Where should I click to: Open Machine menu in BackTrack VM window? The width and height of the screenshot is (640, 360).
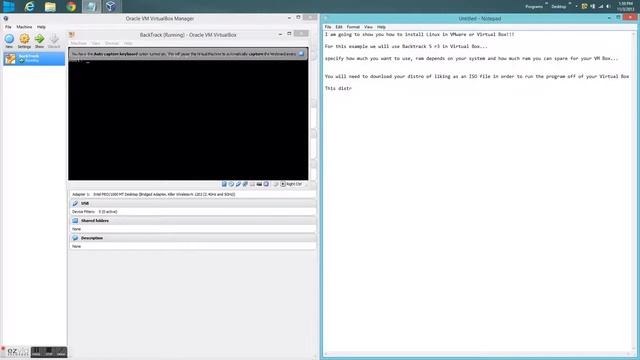click(x=79, y=43)
